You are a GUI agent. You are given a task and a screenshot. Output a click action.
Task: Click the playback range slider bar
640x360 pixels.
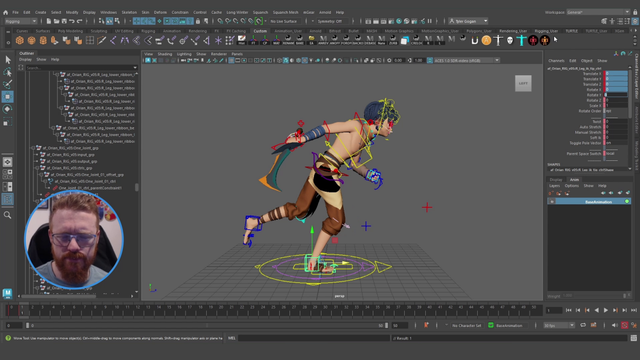(207, 325)
